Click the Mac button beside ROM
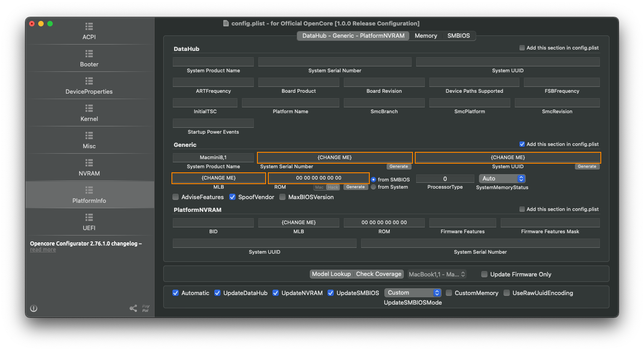Screen dimensions: 644x351 coord(319,187)
